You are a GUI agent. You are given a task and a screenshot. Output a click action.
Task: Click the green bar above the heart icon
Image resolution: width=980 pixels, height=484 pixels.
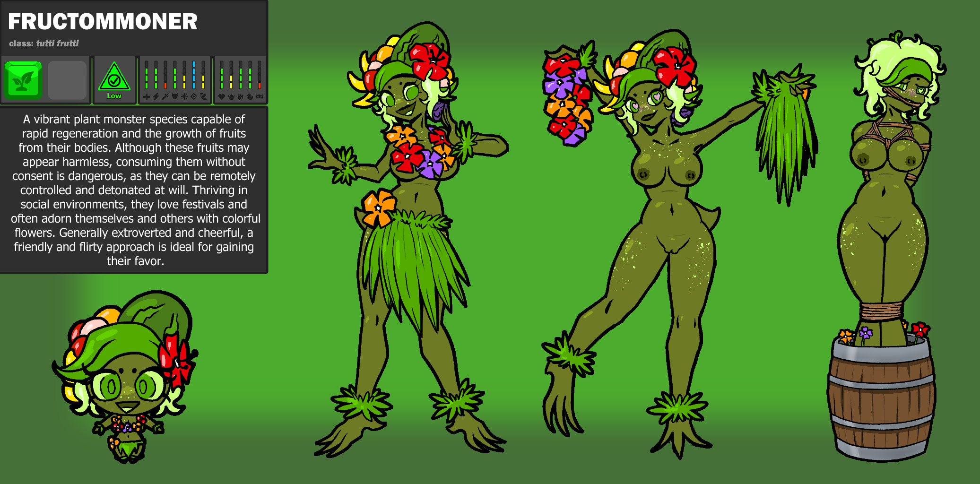[x=222, y=78]
